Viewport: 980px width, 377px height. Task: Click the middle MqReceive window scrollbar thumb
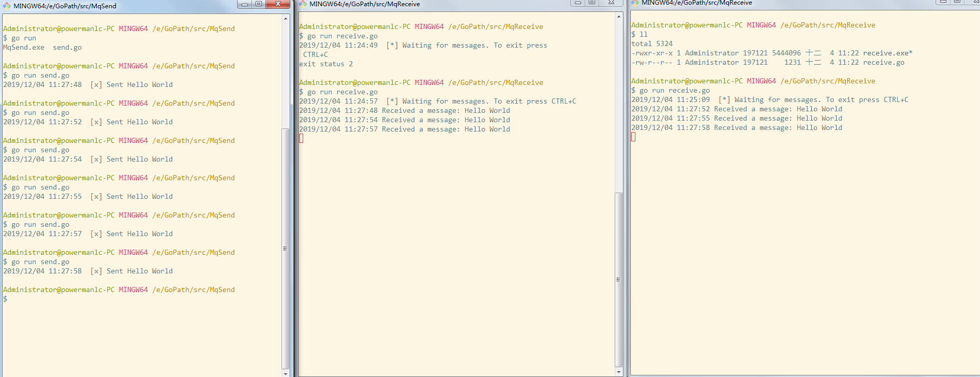(619, 280)
